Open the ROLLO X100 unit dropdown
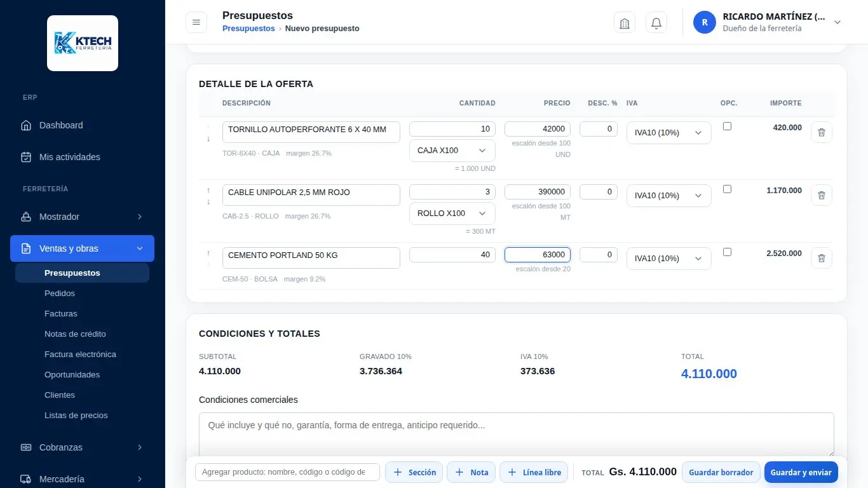The height and width of the screenshot is (488, 868). [452, 213]
